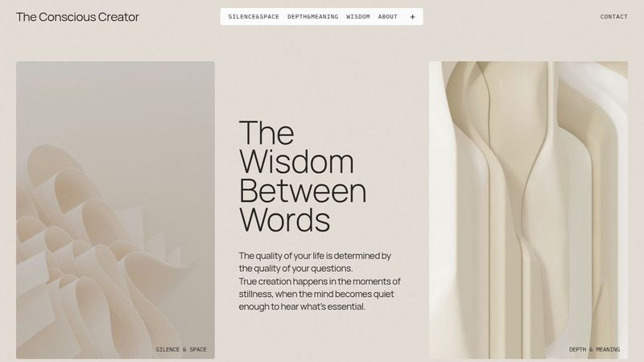Click the sentence beginning True creation happens
The image size is (644, 362).
point(320,294)
